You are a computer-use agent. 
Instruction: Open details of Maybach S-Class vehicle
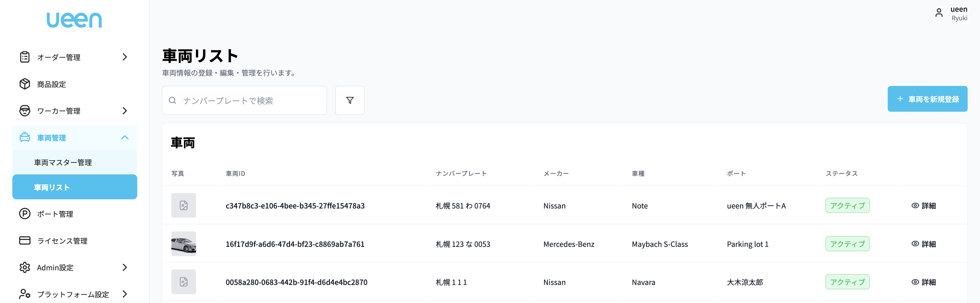click(923, 244)
